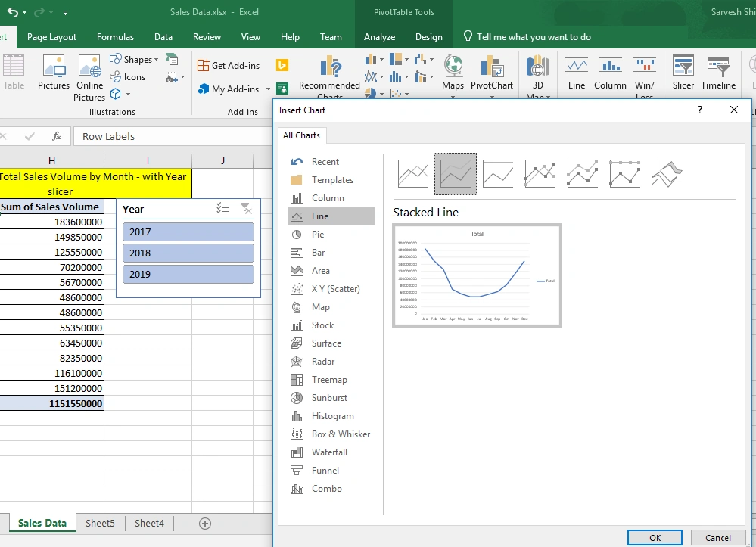Select the X Y (Scatter) chart category

[x=331, y=289]
